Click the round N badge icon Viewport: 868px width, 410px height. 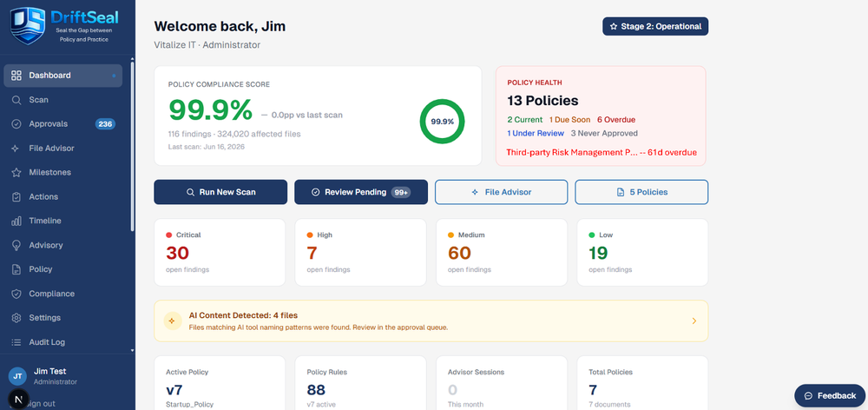(19, 399)
